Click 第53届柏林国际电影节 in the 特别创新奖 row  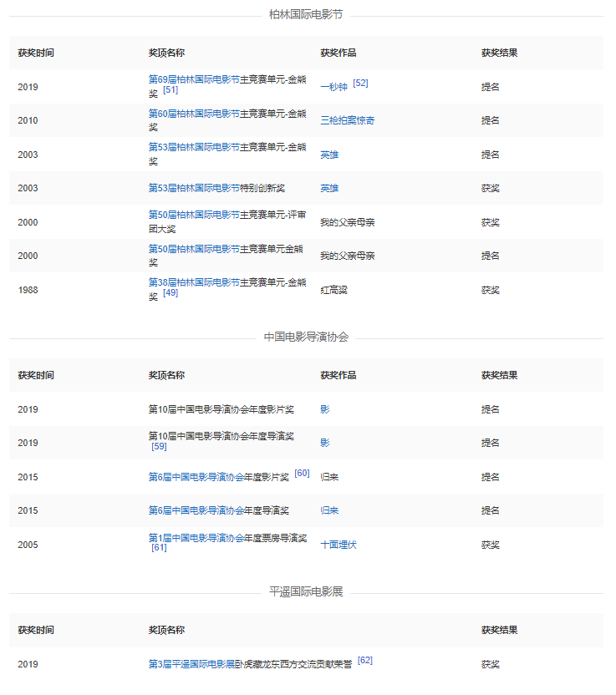click(x=194, y=189)
